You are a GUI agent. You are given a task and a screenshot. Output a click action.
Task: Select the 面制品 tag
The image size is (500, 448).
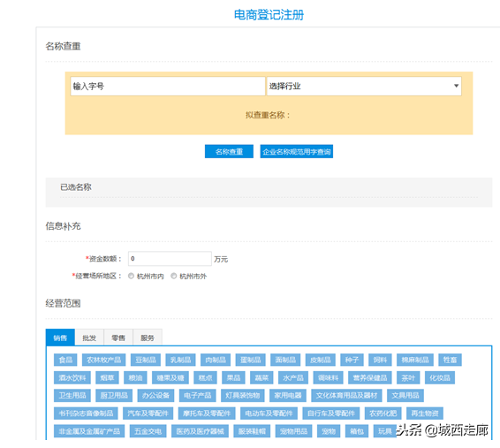[x=285, y=360]
